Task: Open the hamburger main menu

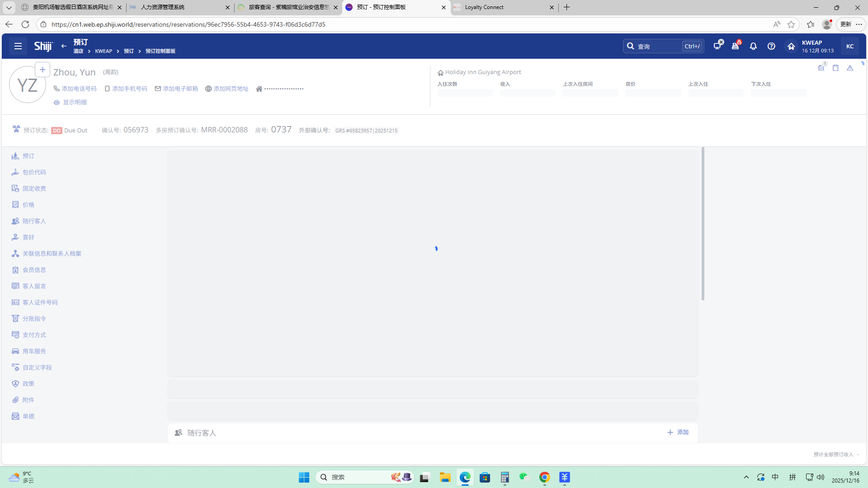Action: click(18, 46)
